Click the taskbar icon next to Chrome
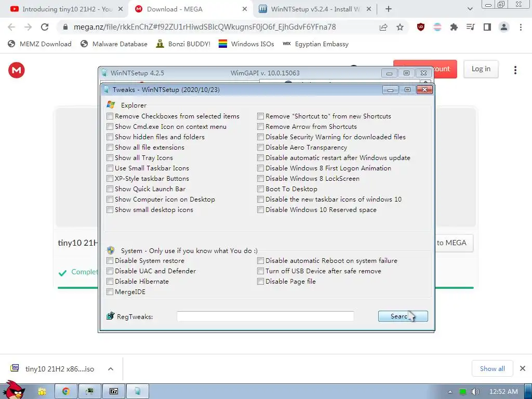 pos(89,391)
